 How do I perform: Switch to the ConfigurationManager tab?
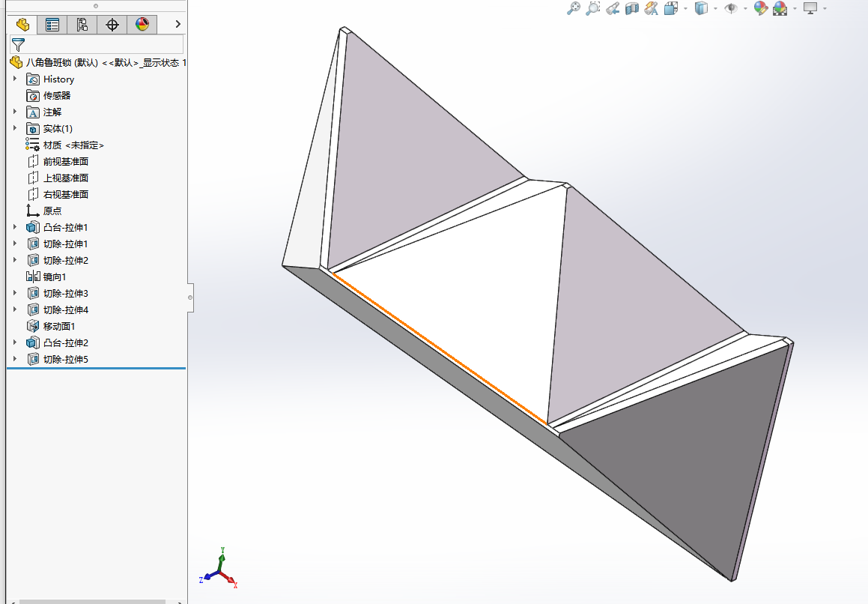point(82,25)
